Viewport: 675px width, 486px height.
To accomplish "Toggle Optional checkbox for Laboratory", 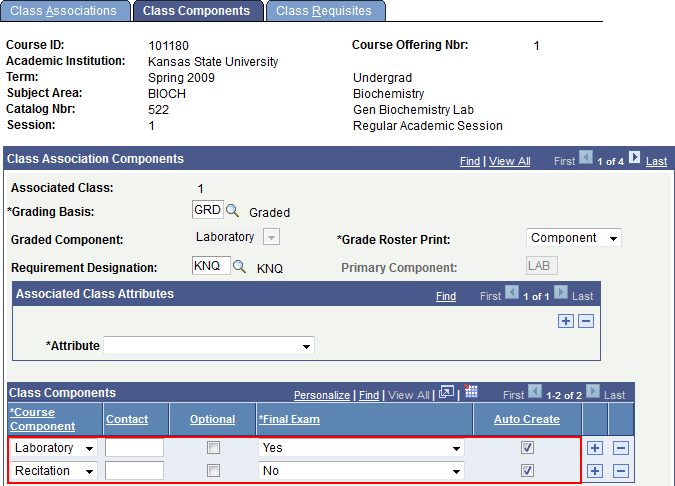I will pyautogui.click(x=213, y=448).
